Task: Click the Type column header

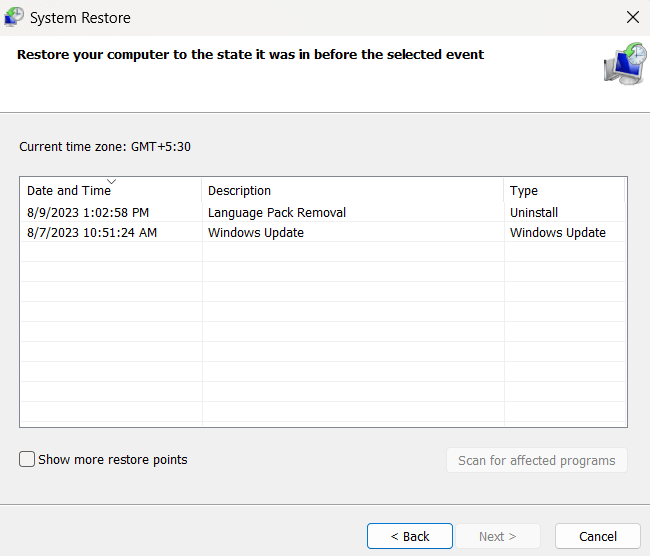Action: tap(564, 190)
